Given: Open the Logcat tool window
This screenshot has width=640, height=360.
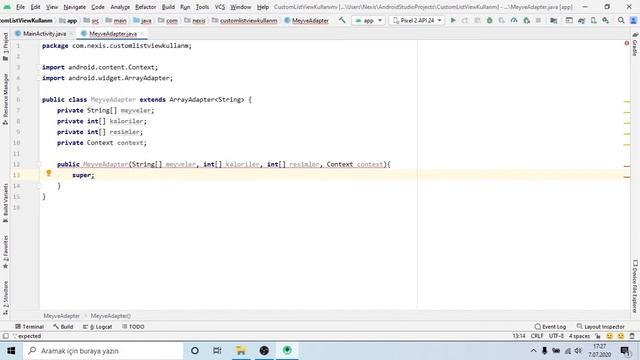Looking at the screenshot, I should [98, 327].
